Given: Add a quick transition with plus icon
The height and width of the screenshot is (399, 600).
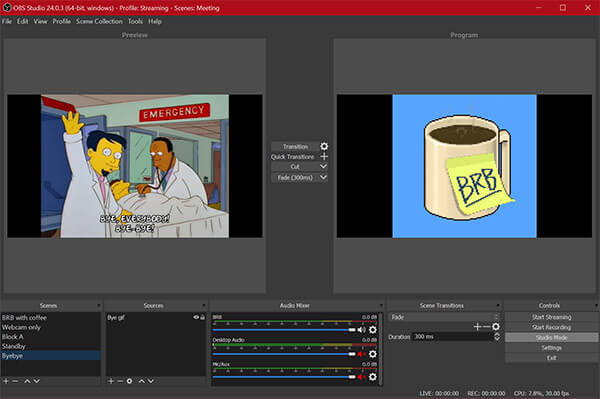Looking at the screenshot, I should point(324,156).
